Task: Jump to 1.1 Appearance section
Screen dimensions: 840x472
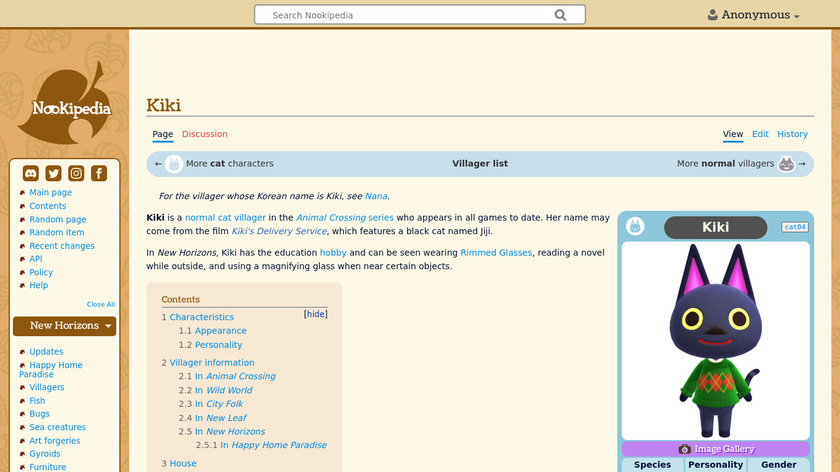Action: point(221,331)
